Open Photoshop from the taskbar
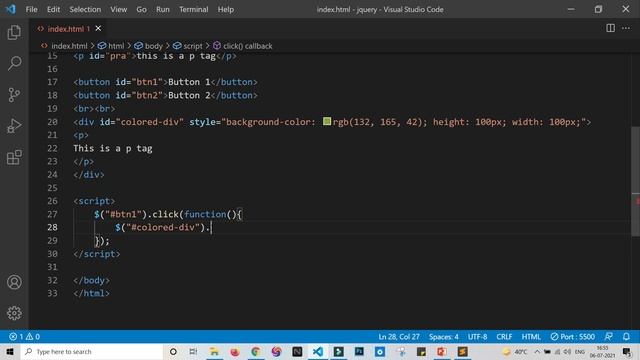This screenshot has width=640, height=360. (x=359, y=351)
